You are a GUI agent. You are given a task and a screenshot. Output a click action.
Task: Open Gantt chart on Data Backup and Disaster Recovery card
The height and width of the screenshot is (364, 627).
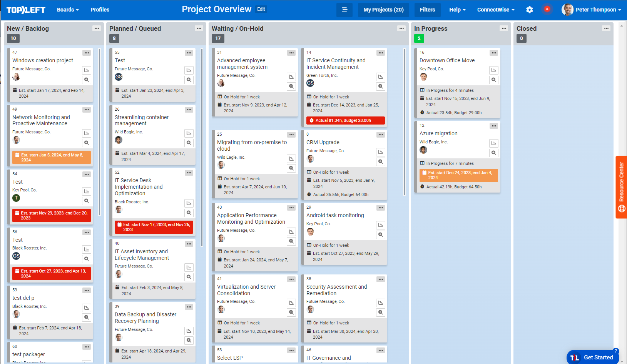click(189, 330)
